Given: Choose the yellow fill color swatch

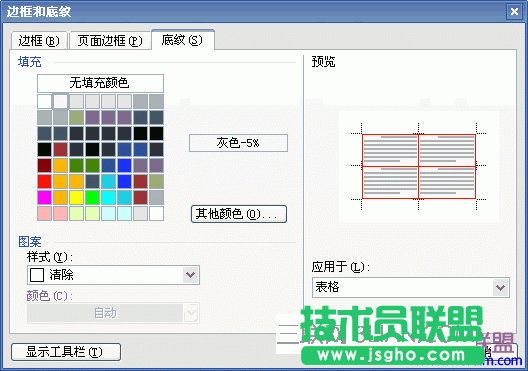Looking at the screenshot, I should (x=76, y=198).
